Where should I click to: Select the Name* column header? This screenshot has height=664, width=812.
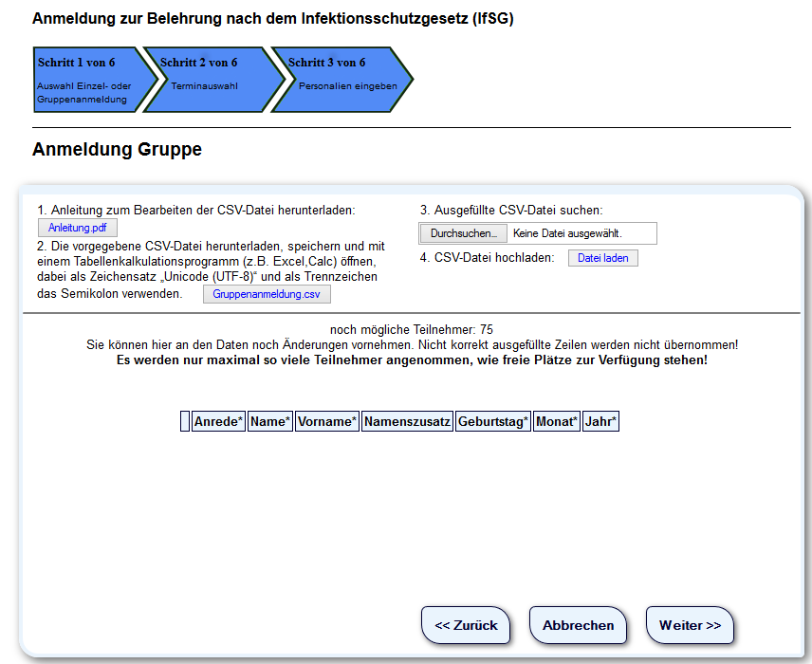[270, 422]
